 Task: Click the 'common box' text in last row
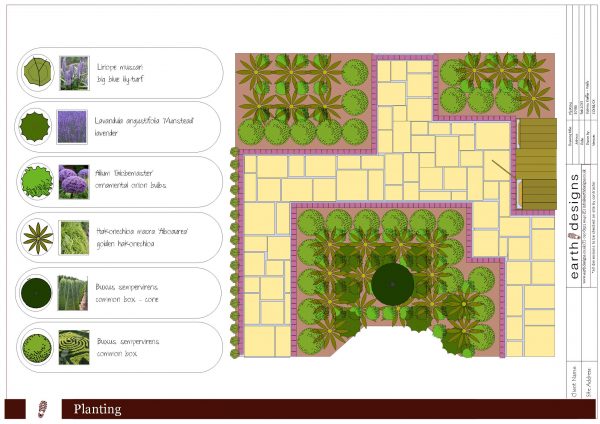[117, 354]
